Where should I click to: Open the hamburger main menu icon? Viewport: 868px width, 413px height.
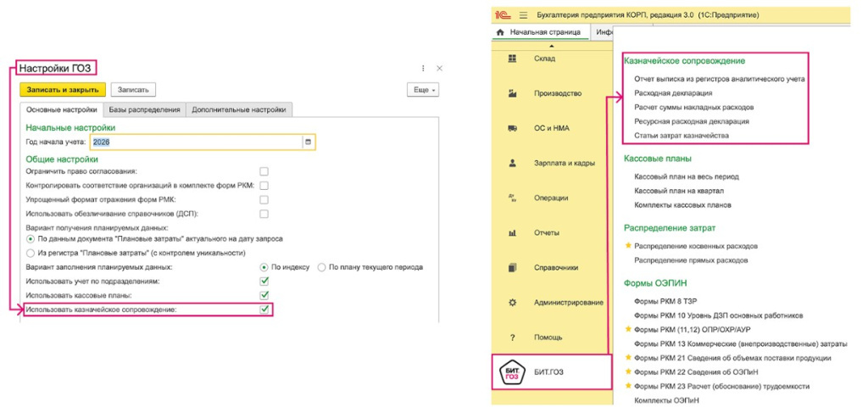point(523,15)
